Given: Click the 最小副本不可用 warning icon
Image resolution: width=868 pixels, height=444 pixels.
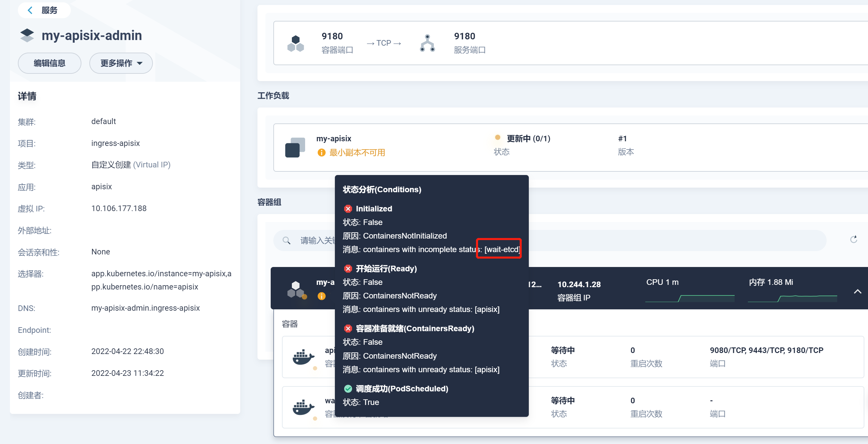Looking at the screenshot, I should 321,153.
